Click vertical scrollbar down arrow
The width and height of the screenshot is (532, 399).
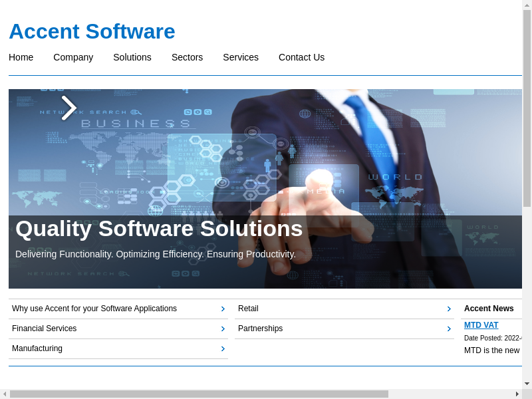click(527, 384)
